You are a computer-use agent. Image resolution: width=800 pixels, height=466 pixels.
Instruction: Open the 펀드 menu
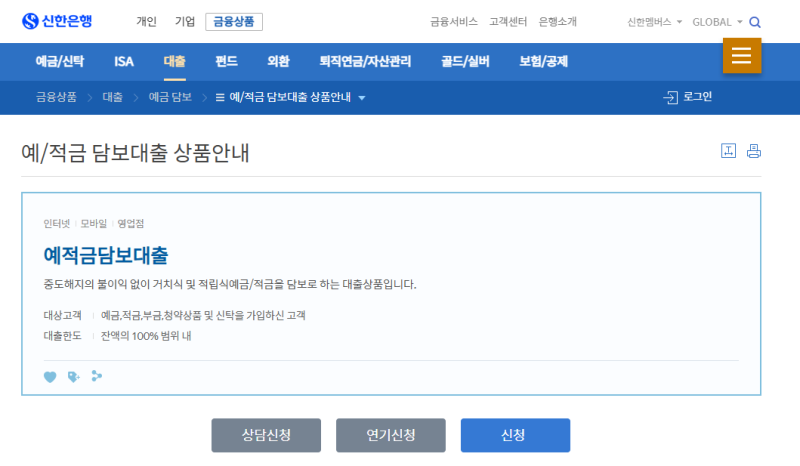coord(227,62)
